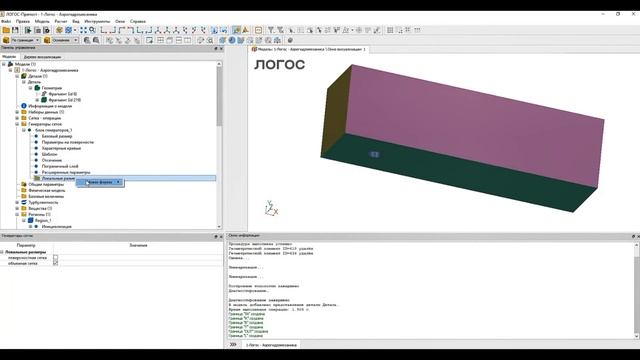Choose the context menu entry under Локальные размеры
This screenshot has height=360, width=640.
[100, 182]
